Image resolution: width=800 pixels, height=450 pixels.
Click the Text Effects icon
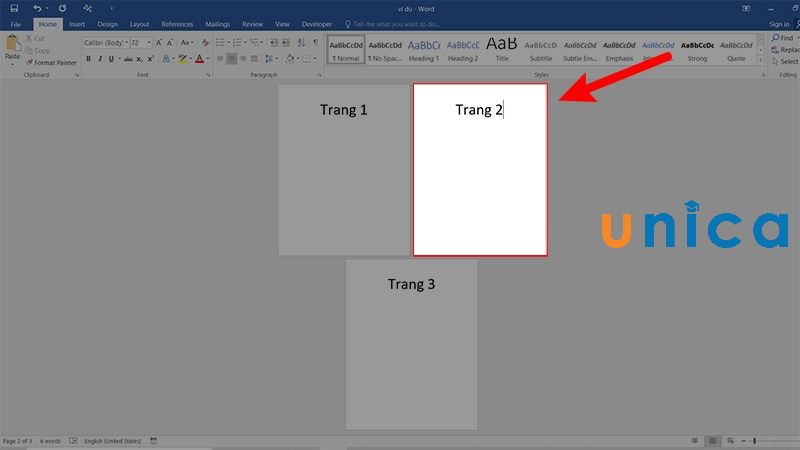coord(166,59)
